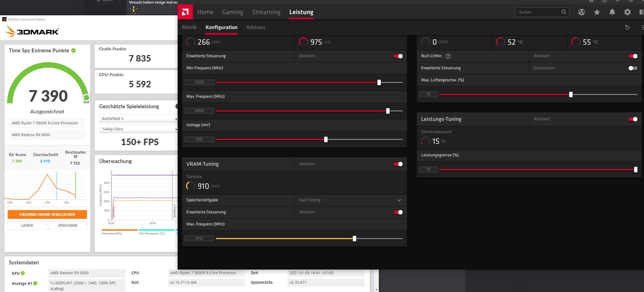Image resolution: width=644 pixels, height=292 pixels.
Task: Click the Speichern button
Action: tap(68, 225)
